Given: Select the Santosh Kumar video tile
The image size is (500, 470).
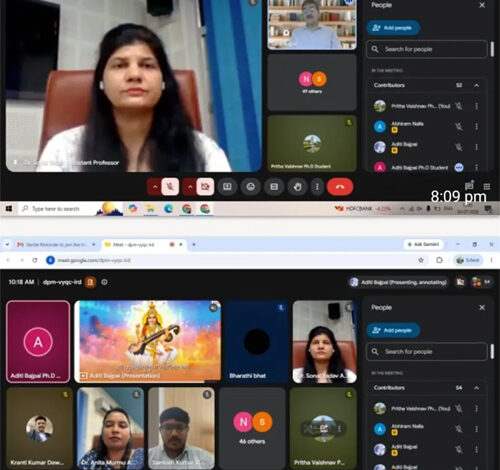Looking at the screenshot, I should tap(181, 428).
